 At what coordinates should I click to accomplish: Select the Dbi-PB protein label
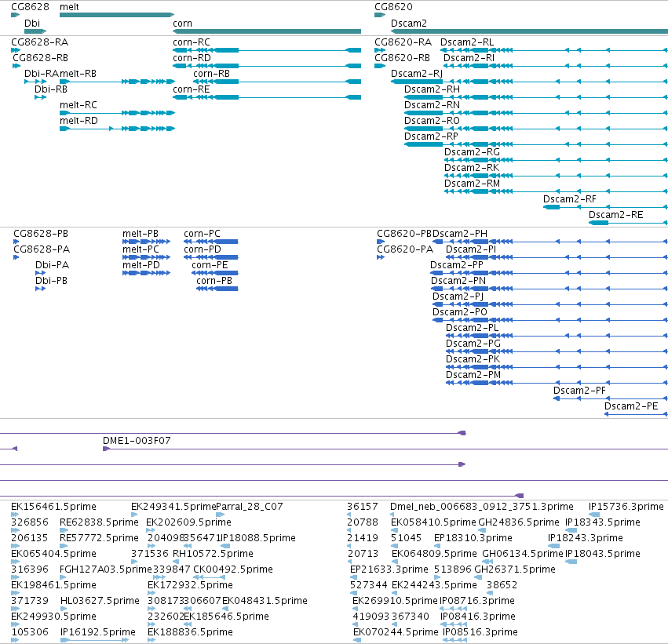pos(51,282)
